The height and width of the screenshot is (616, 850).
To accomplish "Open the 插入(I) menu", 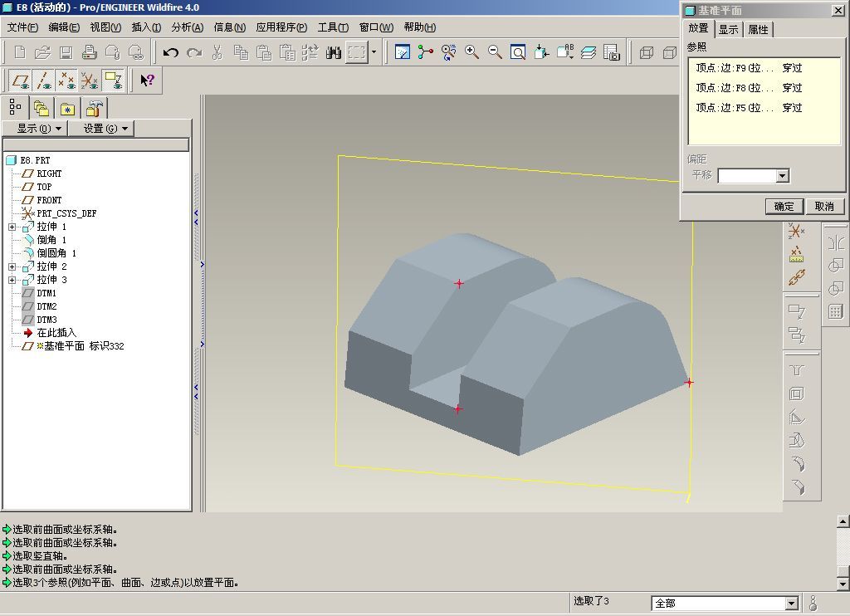I will coord(146,27).
